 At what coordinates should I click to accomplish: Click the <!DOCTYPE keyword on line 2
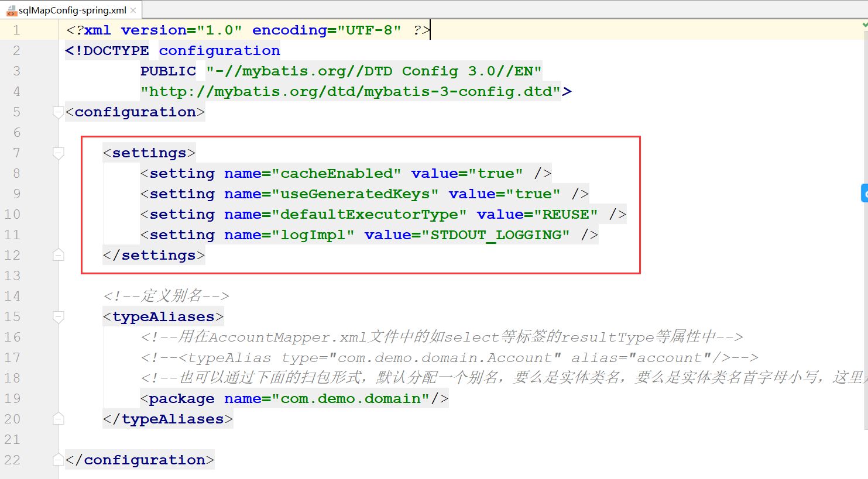coord(107,51)
